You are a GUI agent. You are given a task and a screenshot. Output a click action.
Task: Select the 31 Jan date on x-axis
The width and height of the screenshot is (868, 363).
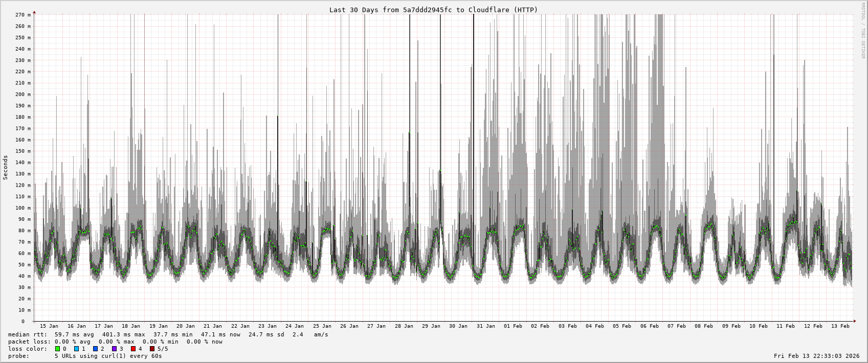[485, 326]
